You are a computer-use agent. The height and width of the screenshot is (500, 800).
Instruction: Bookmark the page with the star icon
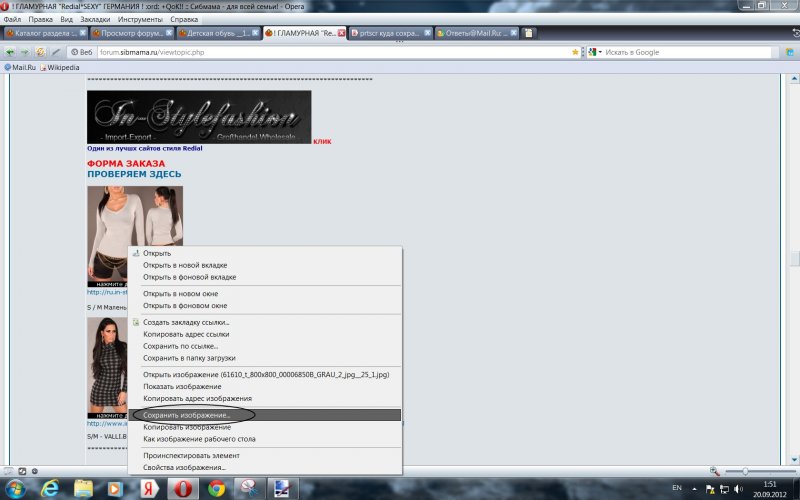[575, 52]
